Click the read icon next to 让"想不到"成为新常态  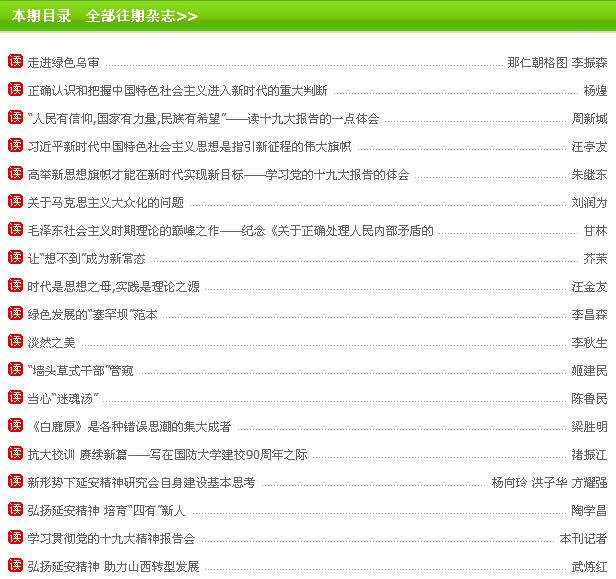[x=15, y=258]
